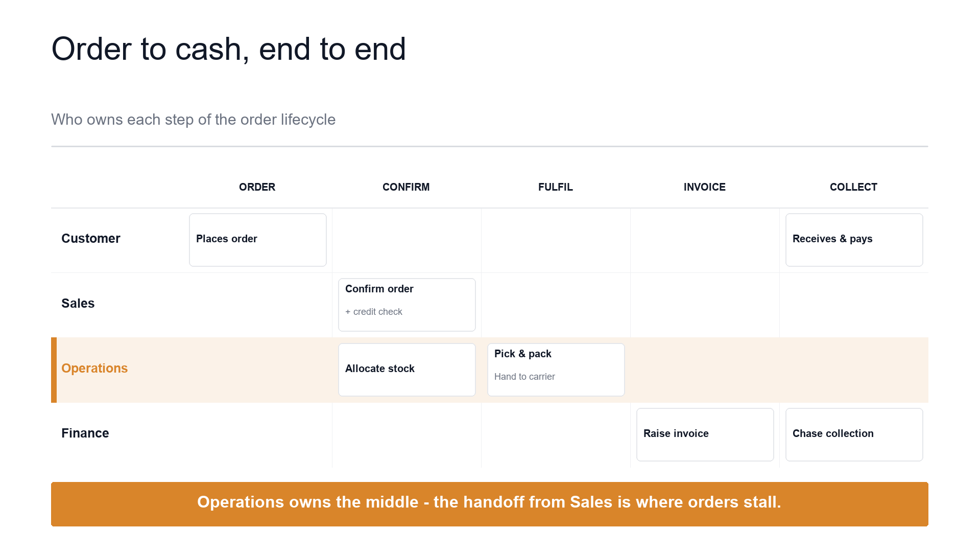980x552 pixels.
Task: Select the Customer row label
Action: click(91, 239)
